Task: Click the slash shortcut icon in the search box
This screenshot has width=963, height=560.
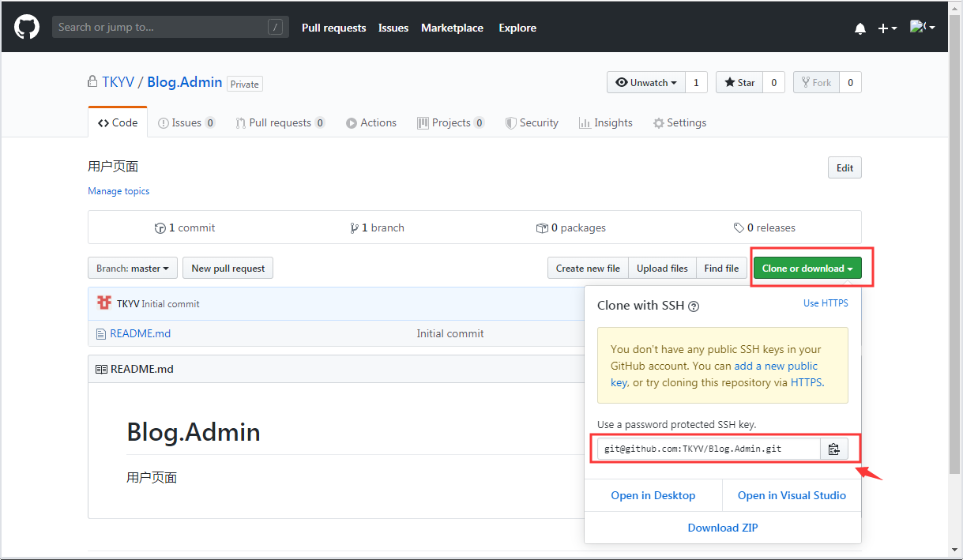Action: pos(275,28)
